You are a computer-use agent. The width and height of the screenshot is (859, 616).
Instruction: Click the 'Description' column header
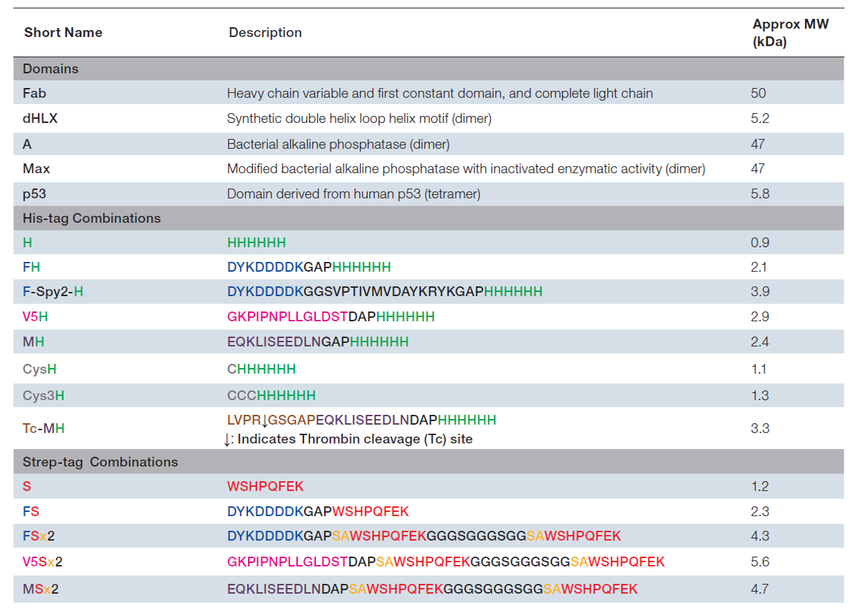(x=266, y=33)
